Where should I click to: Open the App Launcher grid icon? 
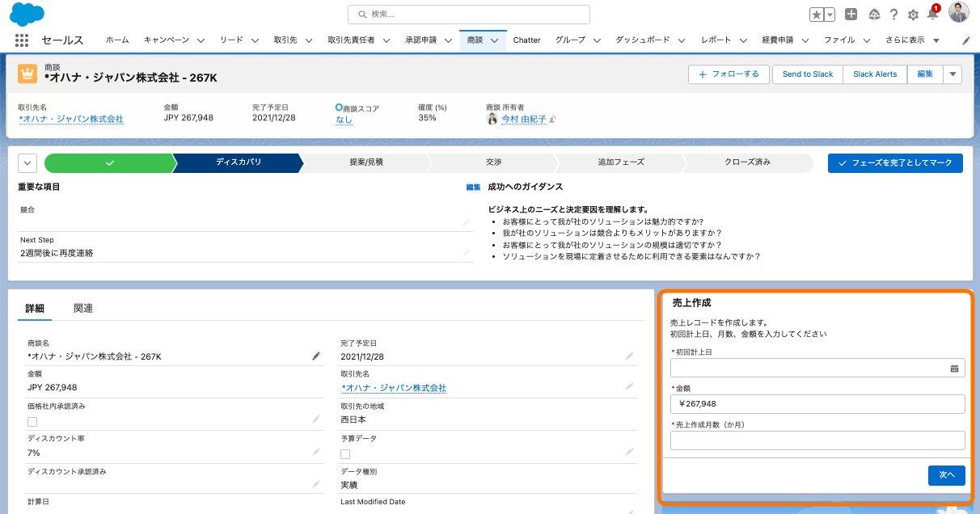click(x=22, y=40)
